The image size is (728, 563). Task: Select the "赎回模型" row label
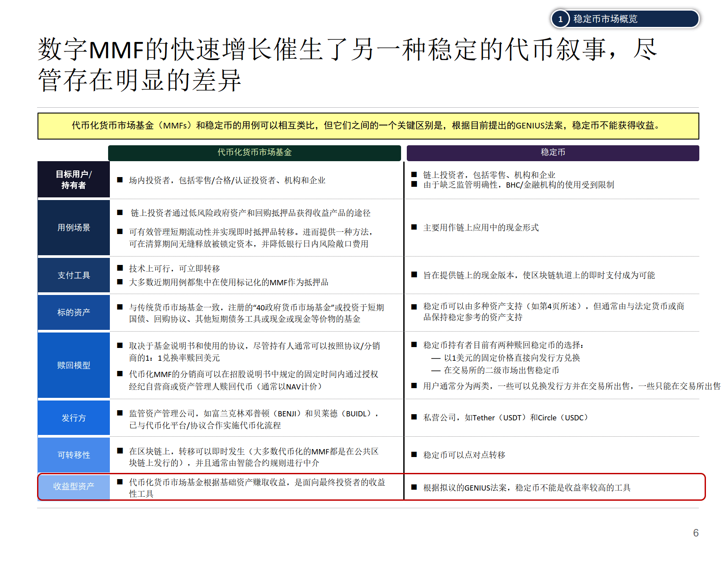pyautogui.click(x=73, y=366)
